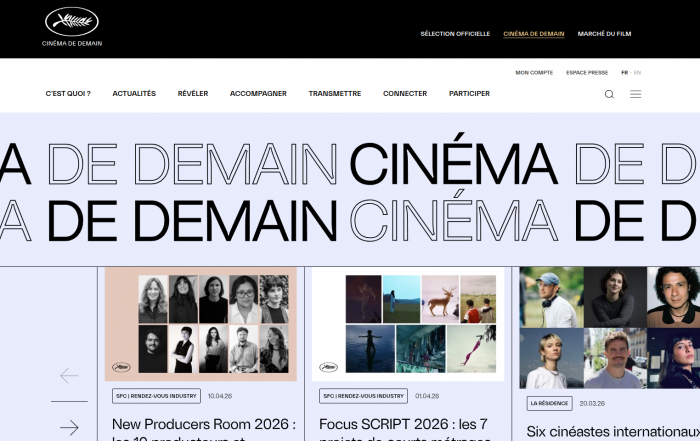700x441 pixels.
Task: Open Focus SCRIPT 2026 article title
Action: pyautogui.click(x=404, y=430)
